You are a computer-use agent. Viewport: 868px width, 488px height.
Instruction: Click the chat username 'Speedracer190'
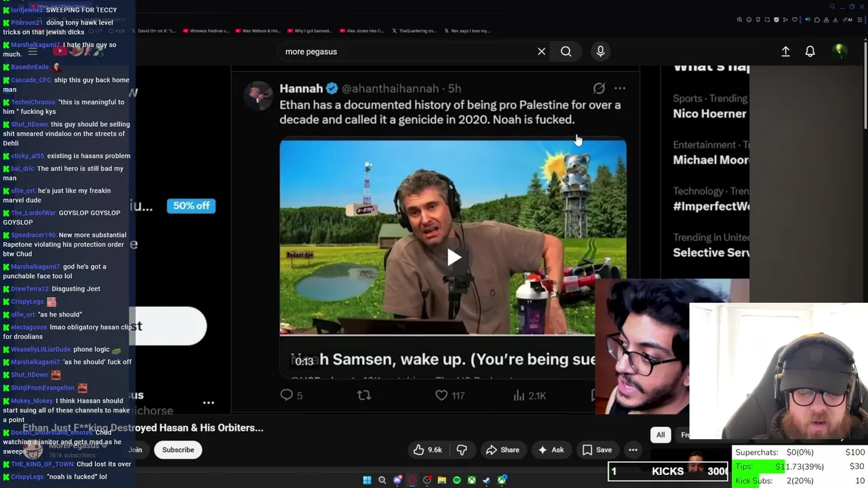point(33,235)
